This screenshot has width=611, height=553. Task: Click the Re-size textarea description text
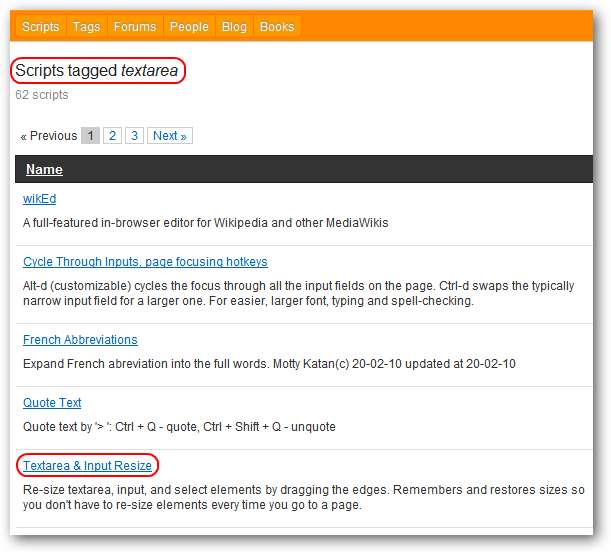click(x=304, y=497)
